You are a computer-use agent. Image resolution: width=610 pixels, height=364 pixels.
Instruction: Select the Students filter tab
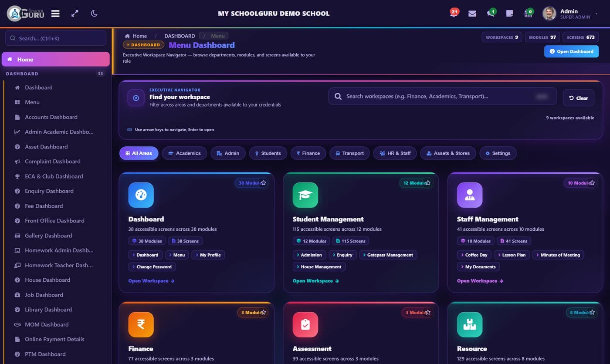[268, 153]
